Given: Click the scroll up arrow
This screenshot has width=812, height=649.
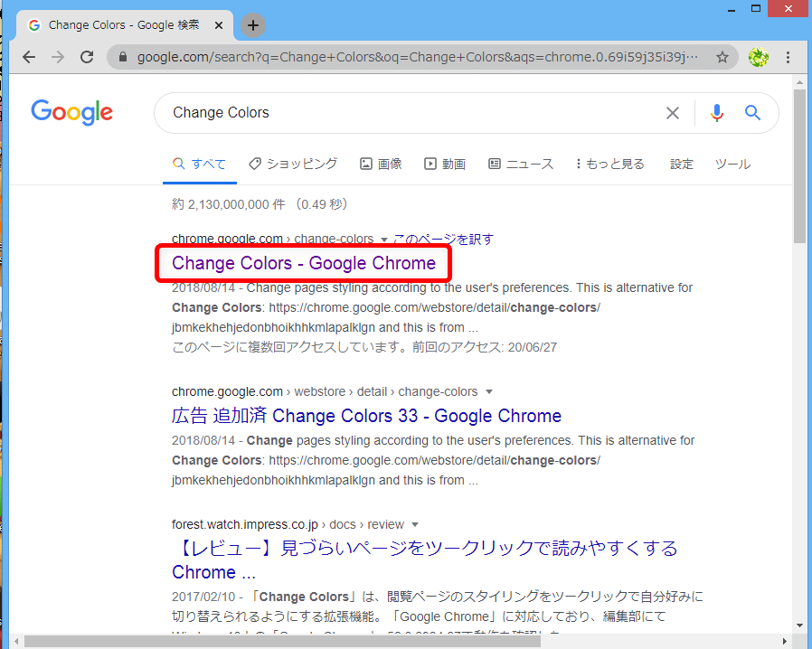Looking at the screenshot, I should (799, 82).
